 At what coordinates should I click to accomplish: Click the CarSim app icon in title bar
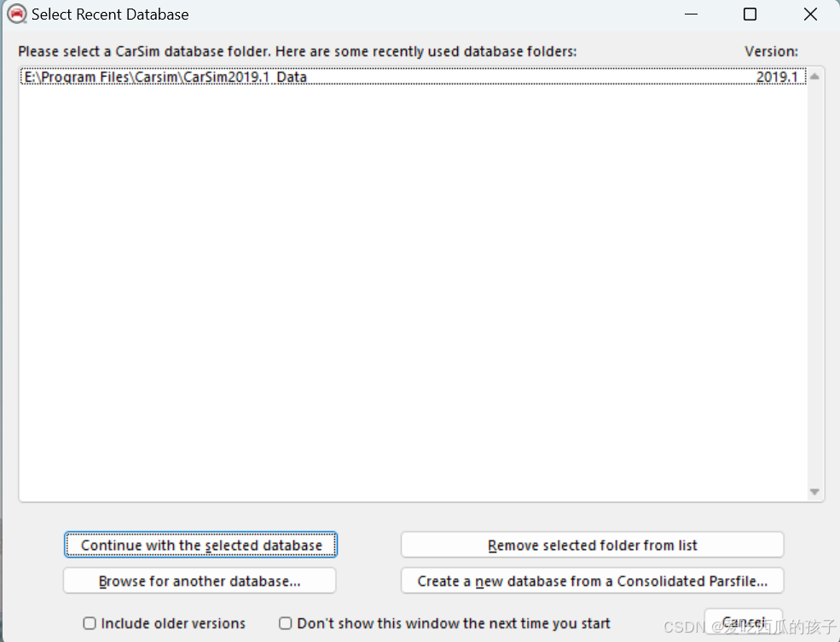[16, 14]
